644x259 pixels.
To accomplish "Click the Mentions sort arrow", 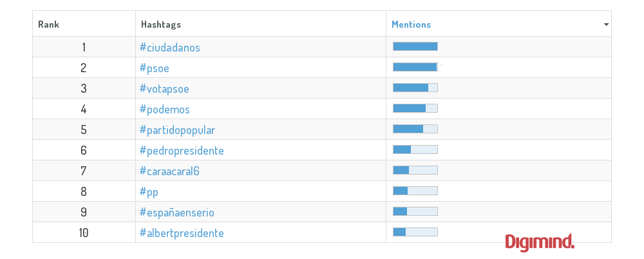I will (606, 24).
